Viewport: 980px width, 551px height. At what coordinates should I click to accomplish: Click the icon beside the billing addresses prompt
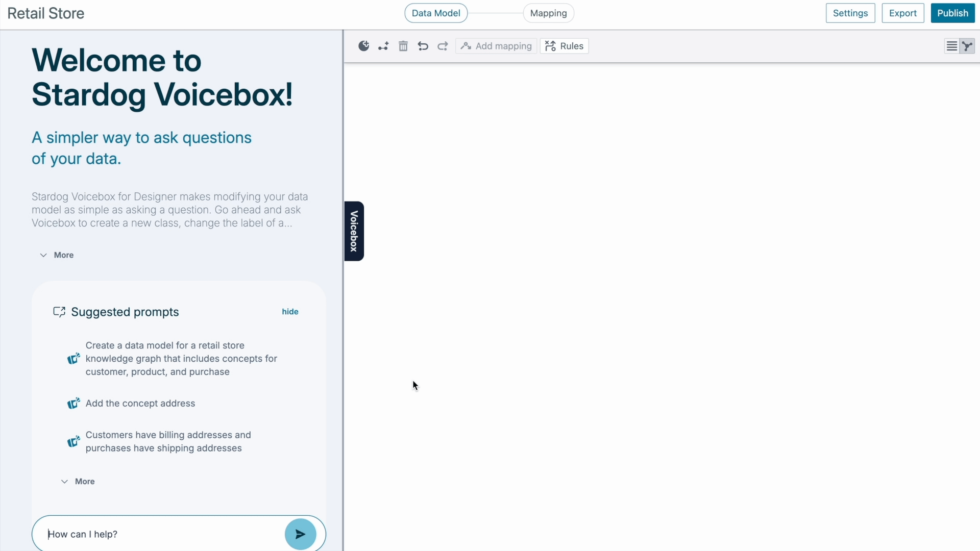pos(73,441)
